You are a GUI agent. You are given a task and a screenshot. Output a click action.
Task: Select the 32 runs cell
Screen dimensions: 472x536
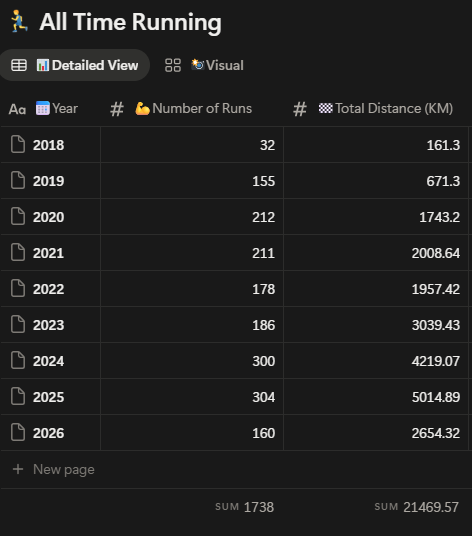(x=192, y=145)
